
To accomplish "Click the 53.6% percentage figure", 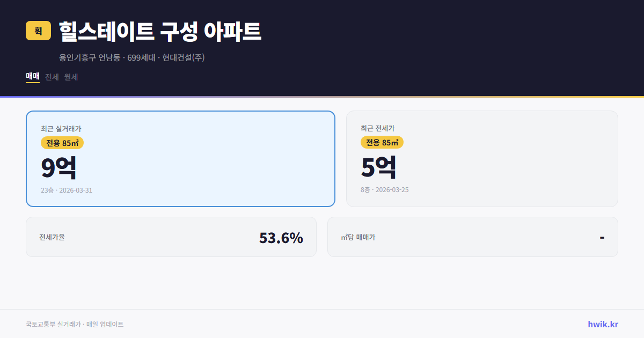I will pos(281,237).
